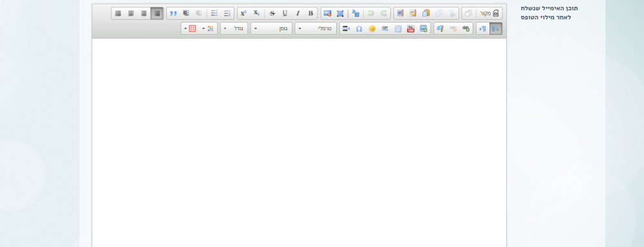Toggle italic formatting
The height and width of the screenshot is (247, 644).
298,13
